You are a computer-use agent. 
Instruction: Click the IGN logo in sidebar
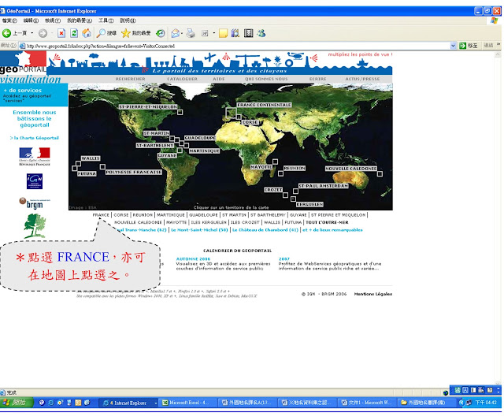point(35,181)
